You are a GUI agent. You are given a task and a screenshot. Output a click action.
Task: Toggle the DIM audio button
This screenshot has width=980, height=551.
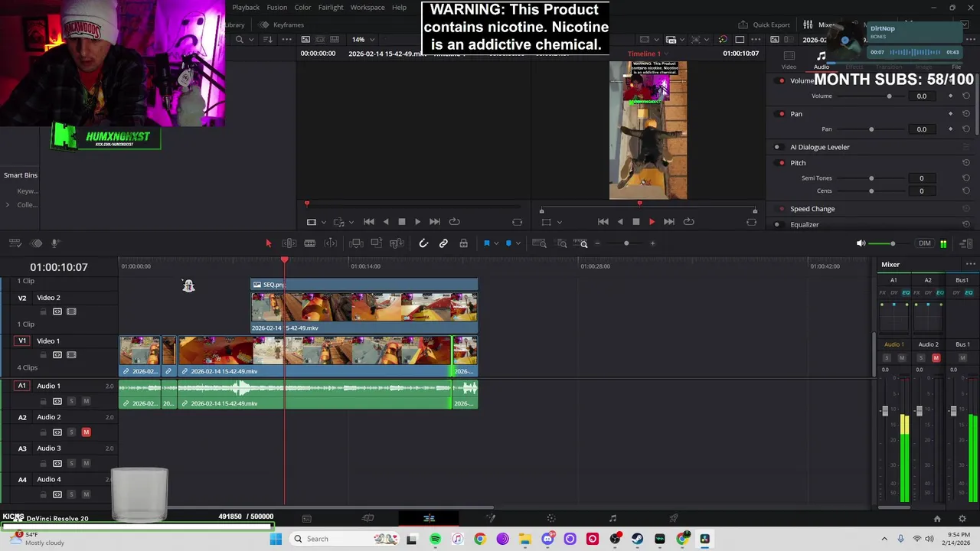click(x=925, y=243)
